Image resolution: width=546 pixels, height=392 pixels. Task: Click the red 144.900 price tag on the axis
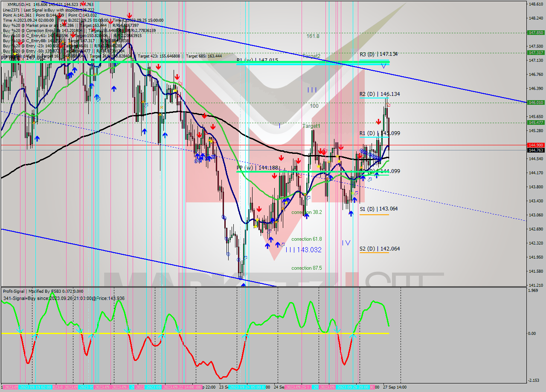[x=535, y=145]
